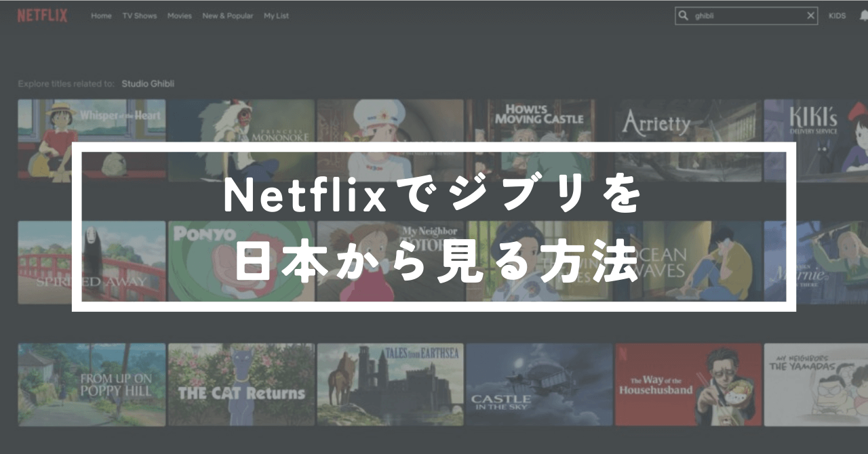Image resolution: width=868 pixels, height=454 pixels.
Task: Go to the Home tab
Action: click(x=101, y=16)
